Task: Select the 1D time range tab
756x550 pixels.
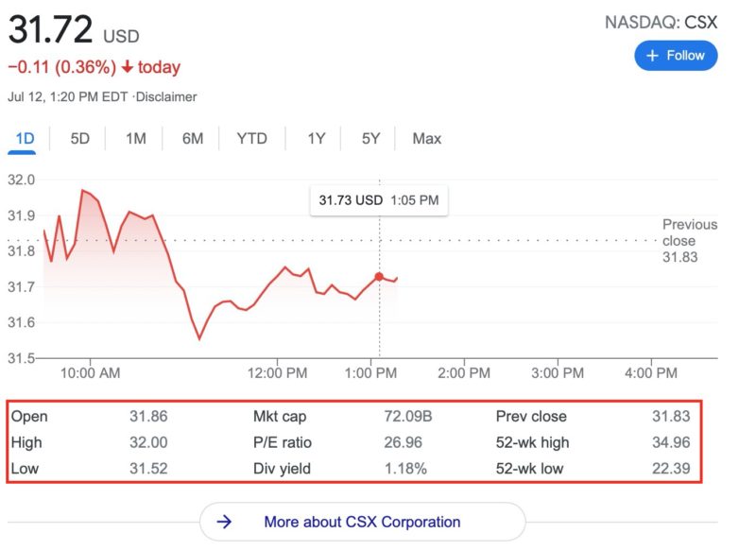Action: (x=25, y=139)
